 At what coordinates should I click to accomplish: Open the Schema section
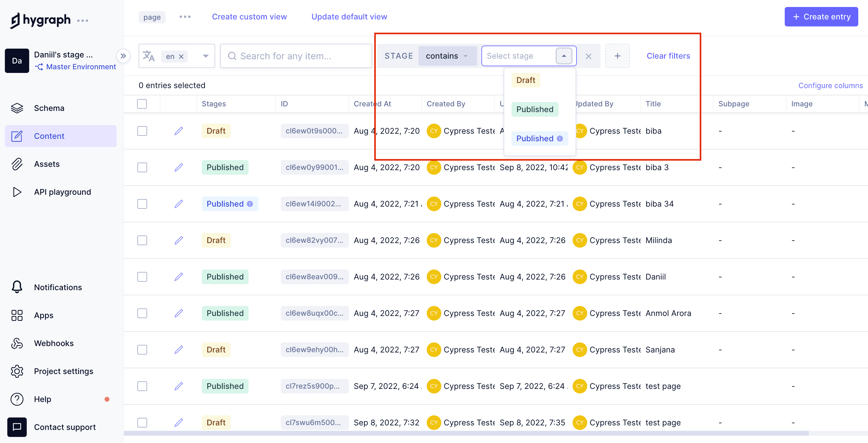tap(49, 108)
